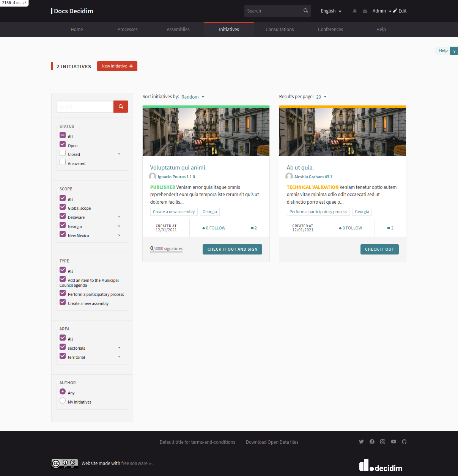Open the conversations envelope icon
The image size is (458, 476).
point(365,11)
